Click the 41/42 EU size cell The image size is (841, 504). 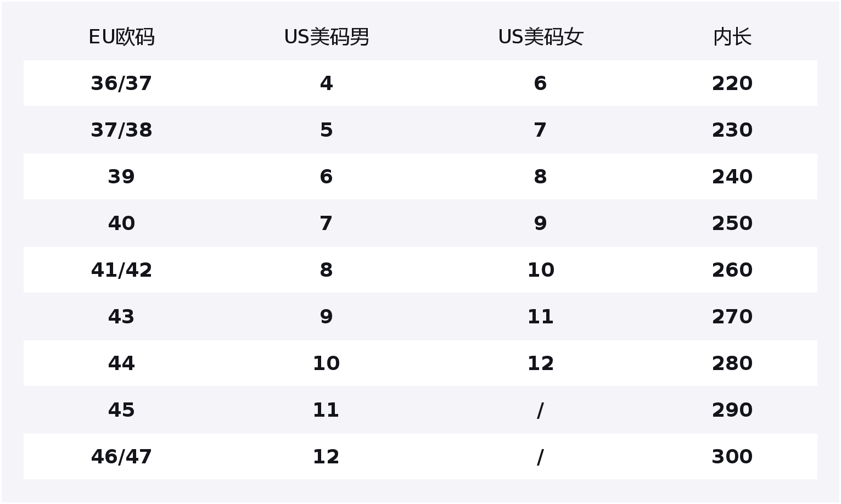121,270
